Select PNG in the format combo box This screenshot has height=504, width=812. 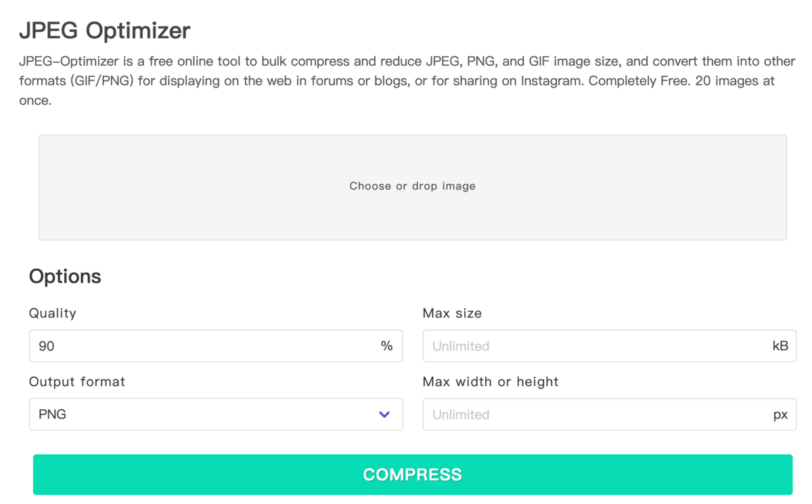pyautogui.click(x=216, y=414)
